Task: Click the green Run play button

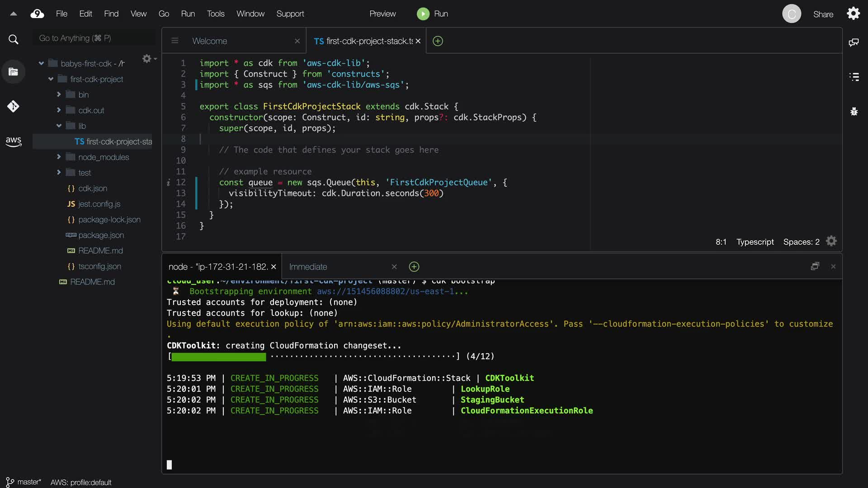Action: [423, 14]
